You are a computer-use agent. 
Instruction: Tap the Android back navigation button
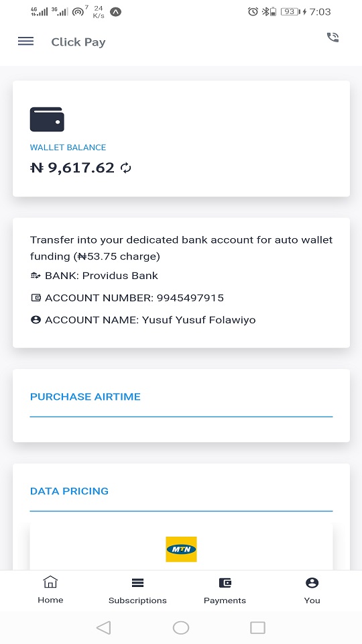coord(103,628)
